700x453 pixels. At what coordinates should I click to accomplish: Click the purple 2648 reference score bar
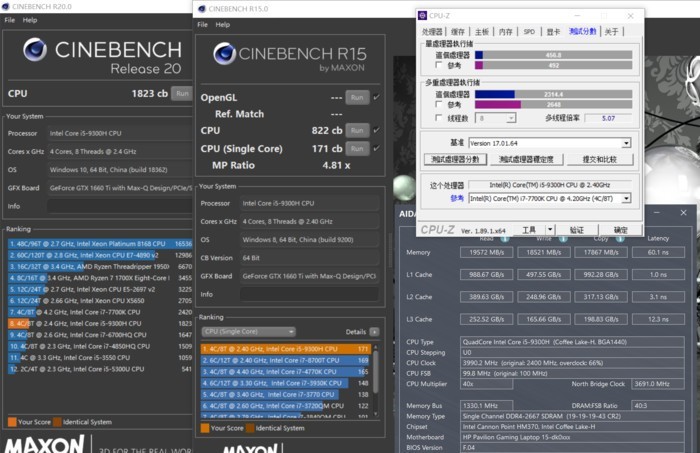tap(554, 104)
